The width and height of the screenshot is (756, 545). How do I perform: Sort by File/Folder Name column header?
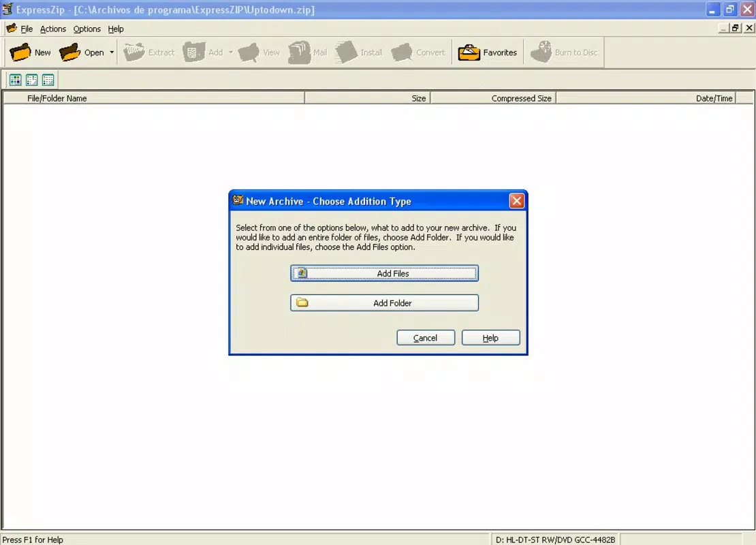click(x=154, y=98)
